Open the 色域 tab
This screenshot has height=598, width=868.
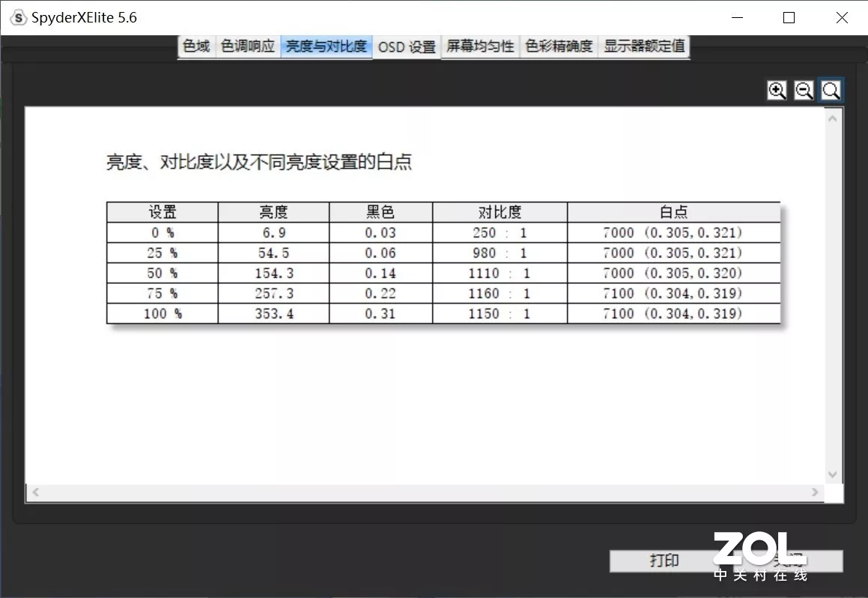(196, 46)
